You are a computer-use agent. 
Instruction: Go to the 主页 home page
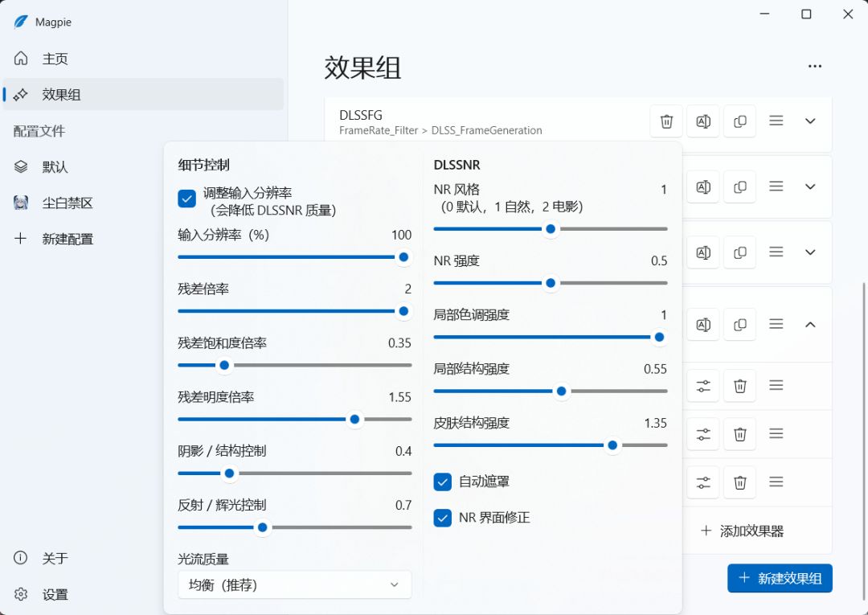tap(143, 58)
